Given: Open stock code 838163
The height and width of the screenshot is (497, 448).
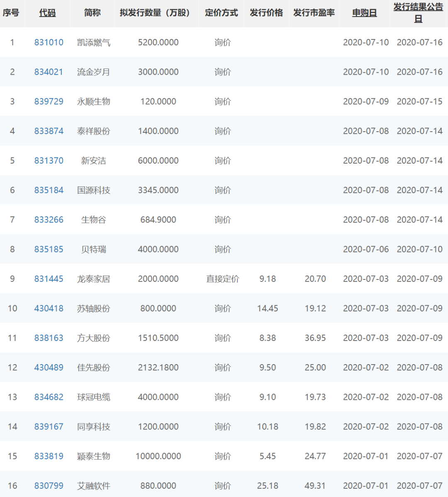Looking at the screenshot, I should [49, 338].
